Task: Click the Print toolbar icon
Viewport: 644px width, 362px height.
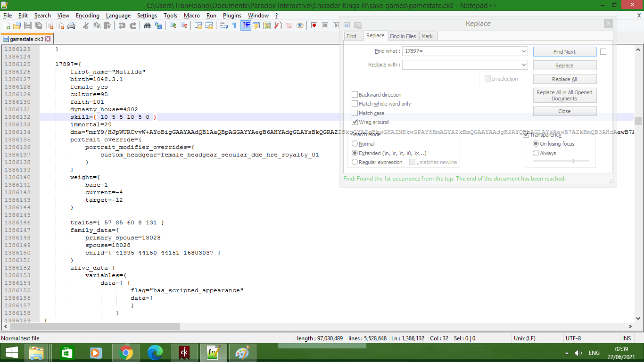Action: pyautogui.click(x=71, y=25)
